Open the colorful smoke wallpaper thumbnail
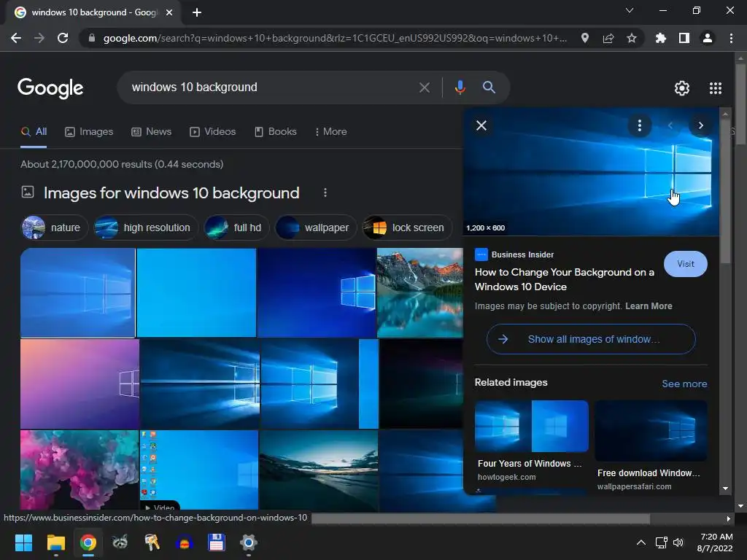This screenshot has width=747, height=560. coord(80,470)
